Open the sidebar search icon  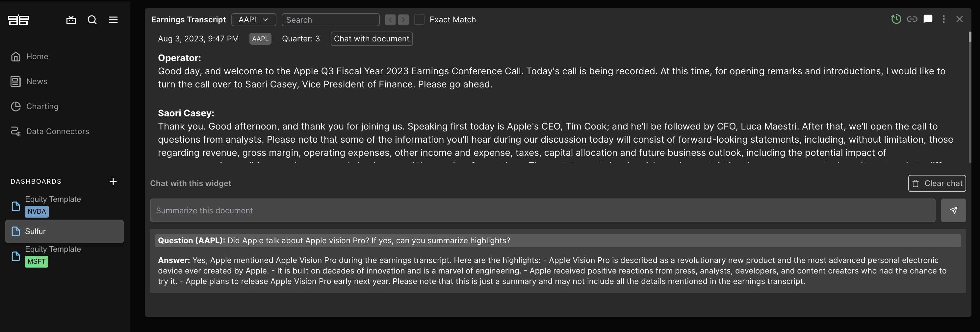click(92, 20)
